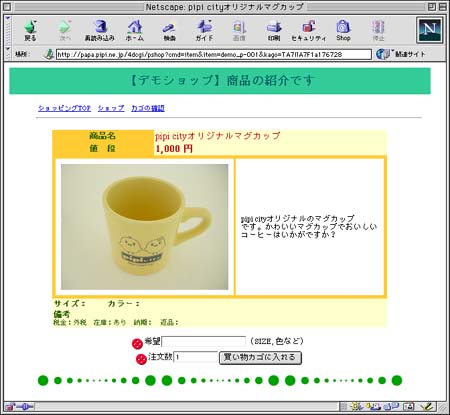The height and width of the screenshot is (415, 450).
Task: Open the Home (ホーム) toolbar icon
Action: [135, 31]
